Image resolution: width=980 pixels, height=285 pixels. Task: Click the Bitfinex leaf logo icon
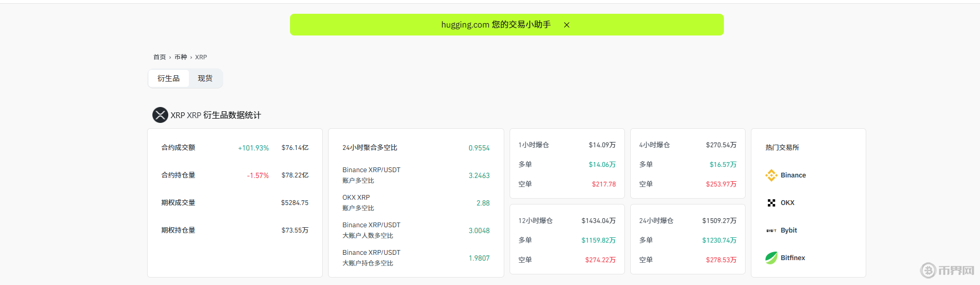coord(771,258)
